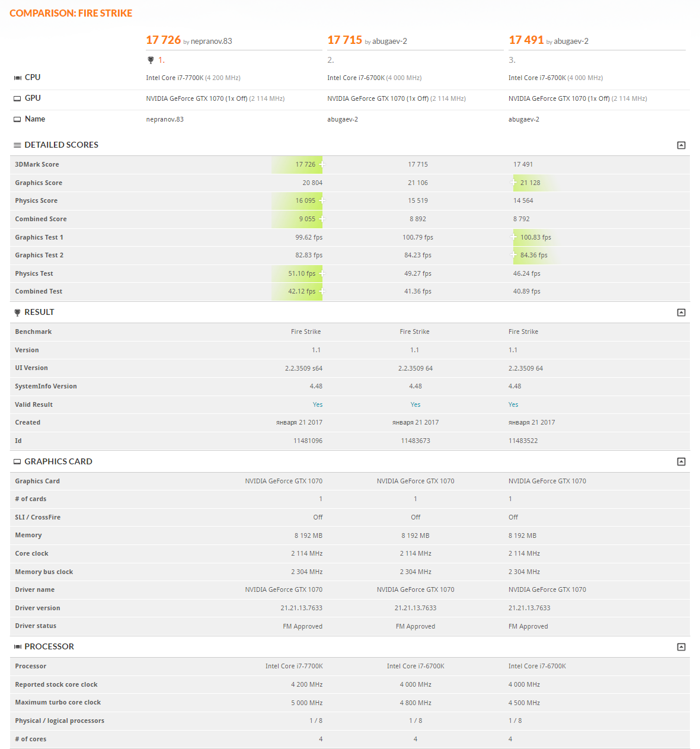
Task: Click the CPU chip icon
Action: click(17, 78)
